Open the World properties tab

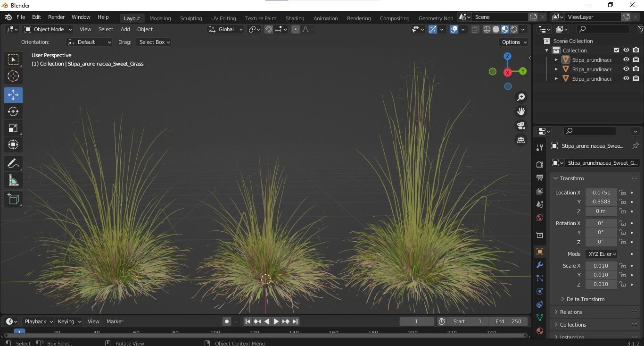[x=540, y=218]
